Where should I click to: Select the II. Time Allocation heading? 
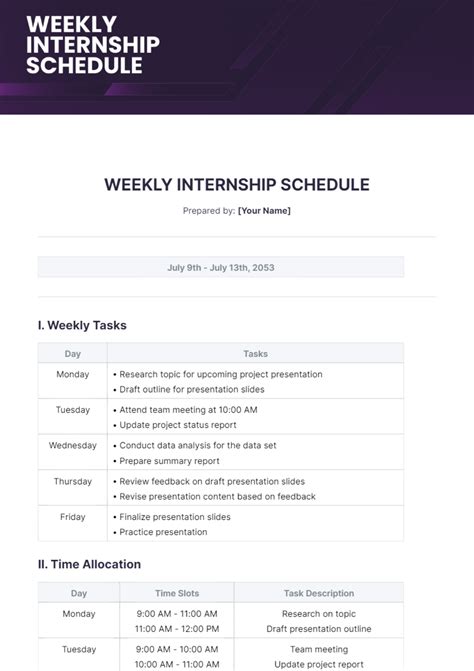pos(89,564)
